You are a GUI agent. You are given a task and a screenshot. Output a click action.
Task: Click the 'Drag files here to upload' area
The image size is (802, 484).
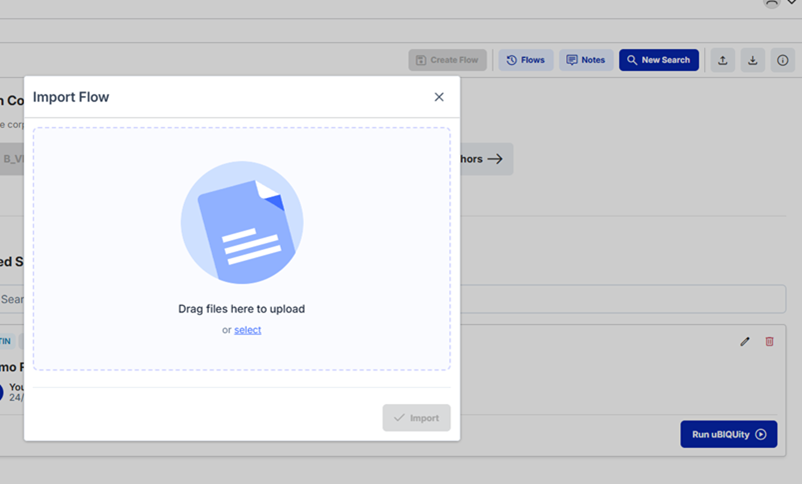(x=241, y=309)
